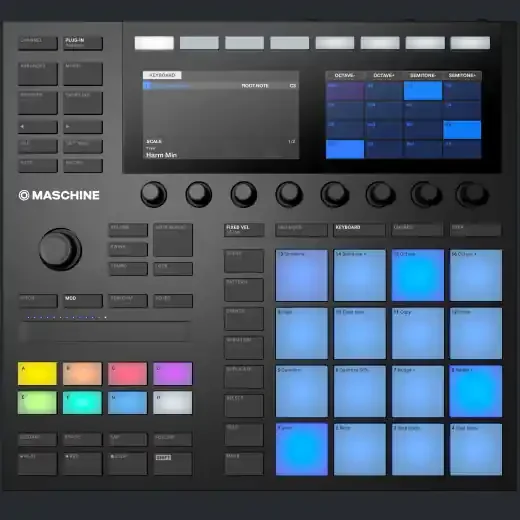This screenshot has width=520, height=520.
Task: Select blue Group G pad
Action: (x=127, y=403)
